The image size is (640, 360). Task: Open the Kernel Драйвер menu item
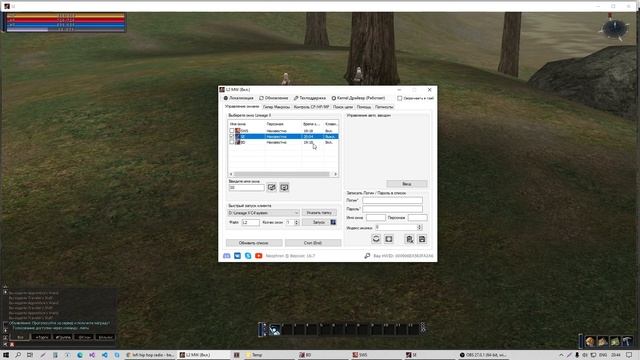[x=358, y=98]
